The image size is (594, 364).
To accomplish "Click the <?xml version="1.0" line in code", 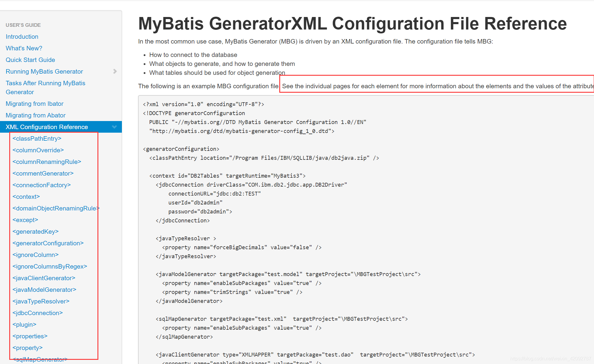I will tap(204, 104).
